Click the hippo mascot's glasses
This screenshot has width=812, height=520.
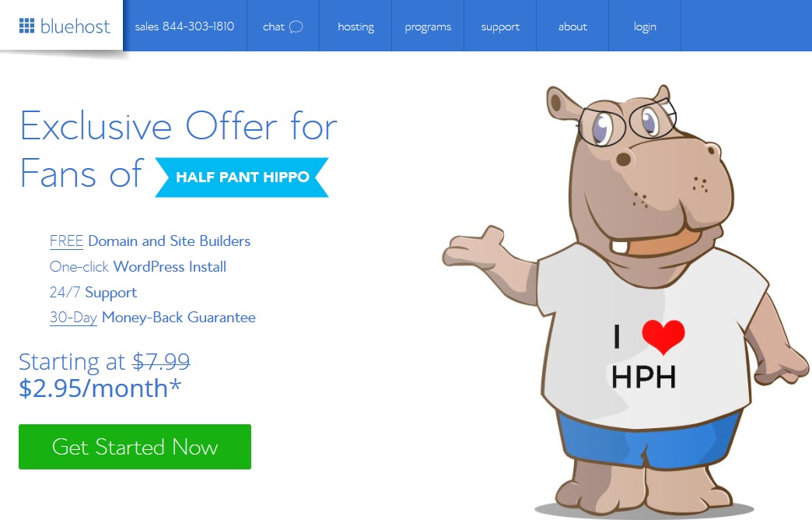coord(627,122)
